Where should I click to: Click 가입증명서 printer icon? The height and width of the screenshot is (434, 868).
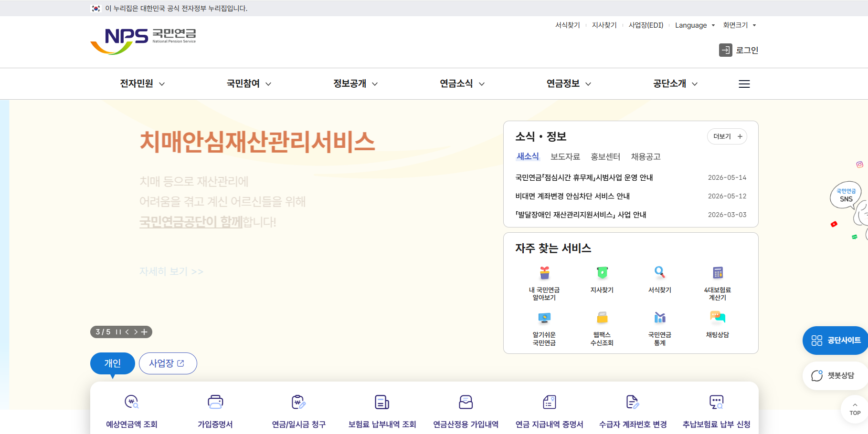pyautogui.click(x=215, y=402)
